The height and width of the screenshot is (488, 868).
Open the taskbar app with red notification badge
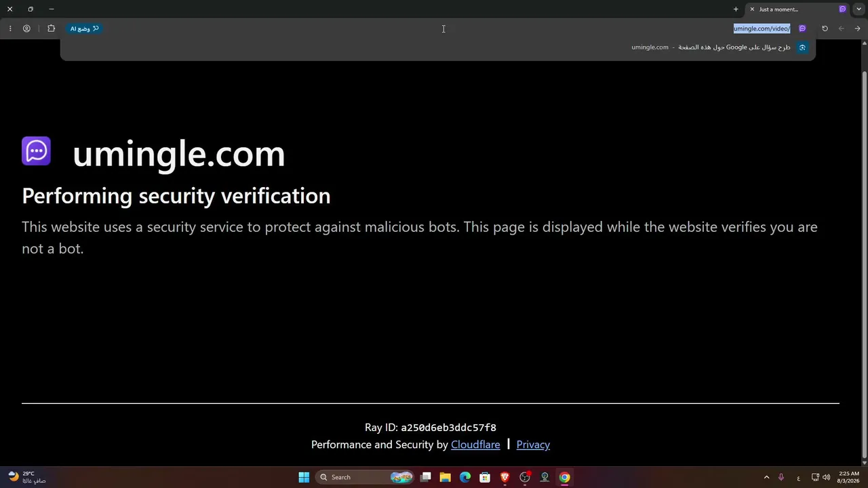point(525,477)
